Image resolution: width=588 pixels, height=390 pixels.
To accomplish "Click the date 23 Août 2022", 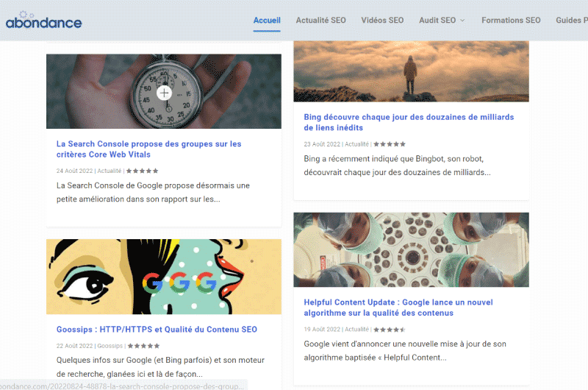I will click(322, 144).
